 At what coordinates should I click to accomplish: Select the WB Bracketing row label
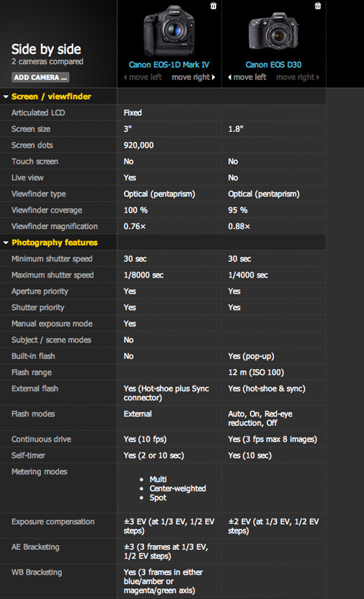click(x=37, y=572)
